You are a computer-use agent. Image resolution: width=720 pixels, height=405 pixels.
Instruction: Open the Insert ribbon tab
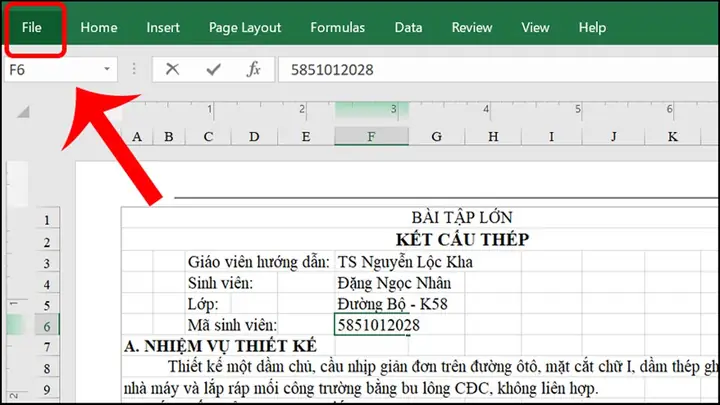(x=163, y=28)
